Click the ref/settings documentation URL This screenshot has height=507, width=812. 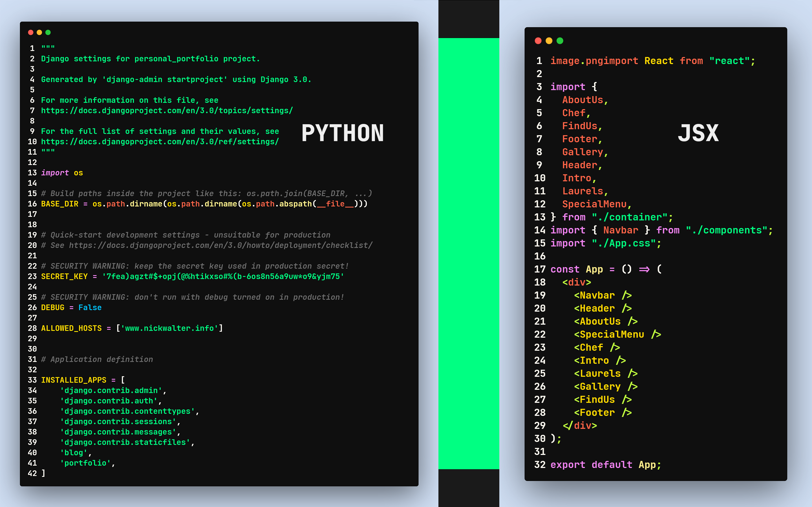click(160, 142)
